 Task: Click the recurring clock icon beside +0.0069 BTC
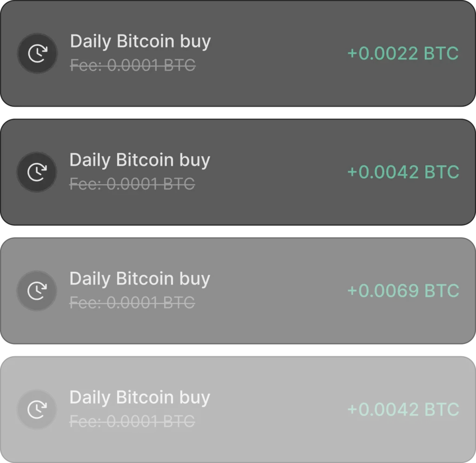37,291
